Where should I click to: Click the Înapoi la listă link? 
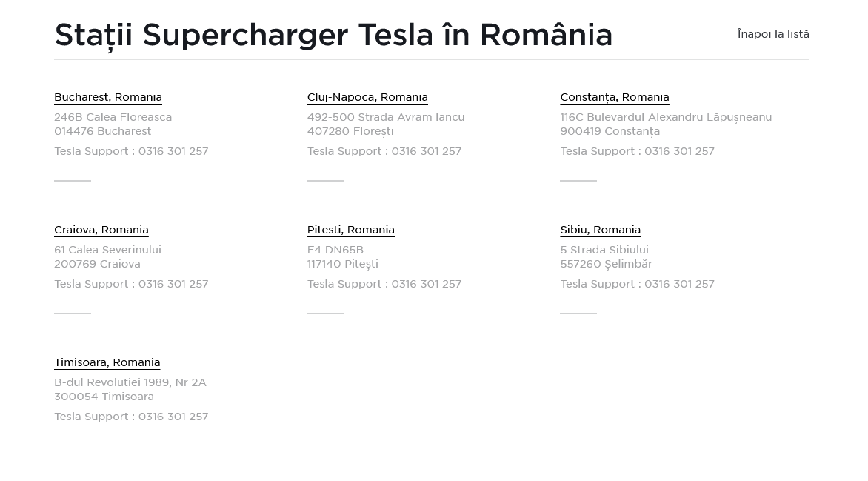pos(773,34)
